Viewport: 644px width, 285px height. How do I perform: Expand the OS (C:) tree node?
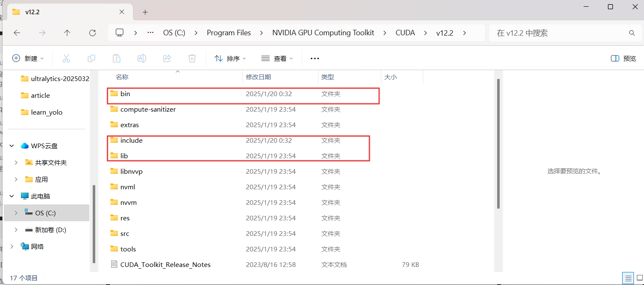(16, 213)
